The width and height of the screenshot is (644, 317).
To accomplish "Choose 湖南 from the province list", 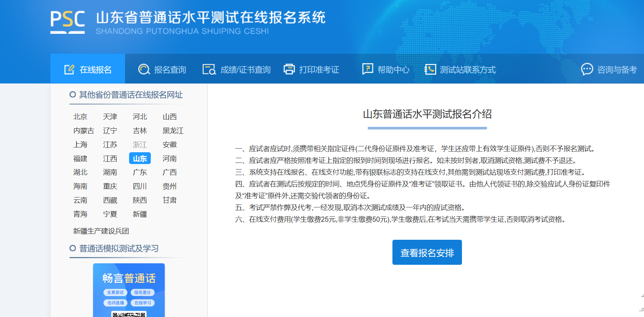I will (110, 172).
